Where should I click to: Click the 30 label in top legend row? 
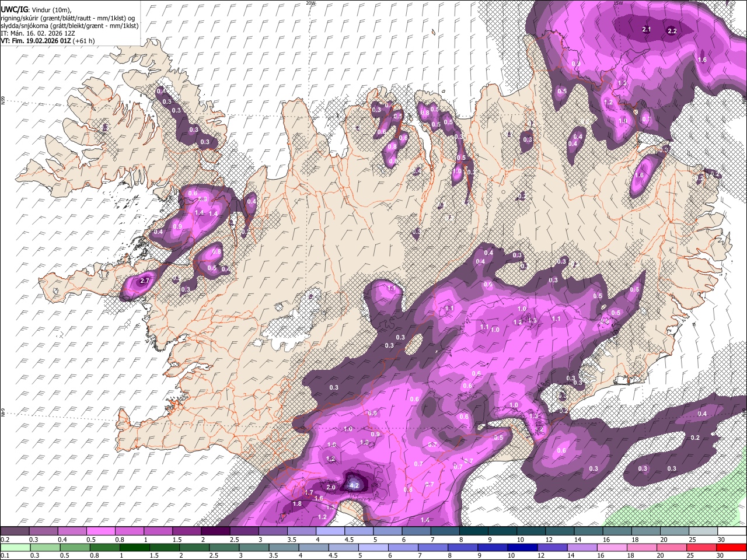click(721, 540)
